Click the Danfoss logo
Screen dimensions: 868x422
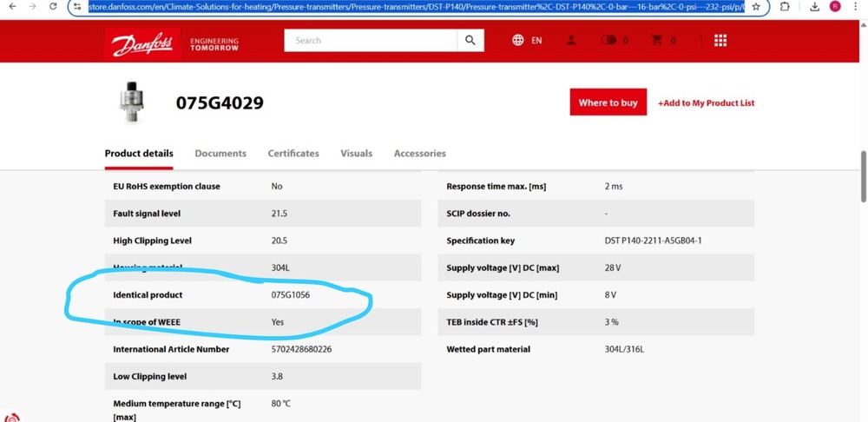click(143, 43)
